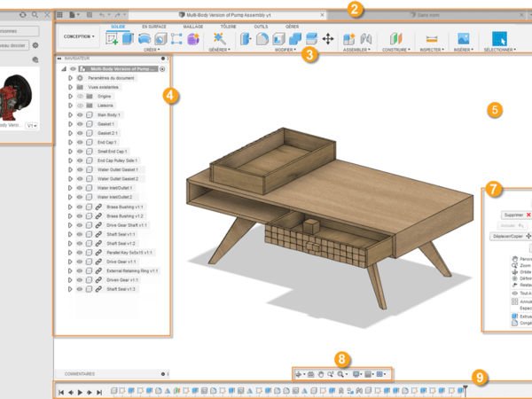Click the Create Sketch tool icon
The height and width of the screenshot is (399, 532).
tap(113, 38)
